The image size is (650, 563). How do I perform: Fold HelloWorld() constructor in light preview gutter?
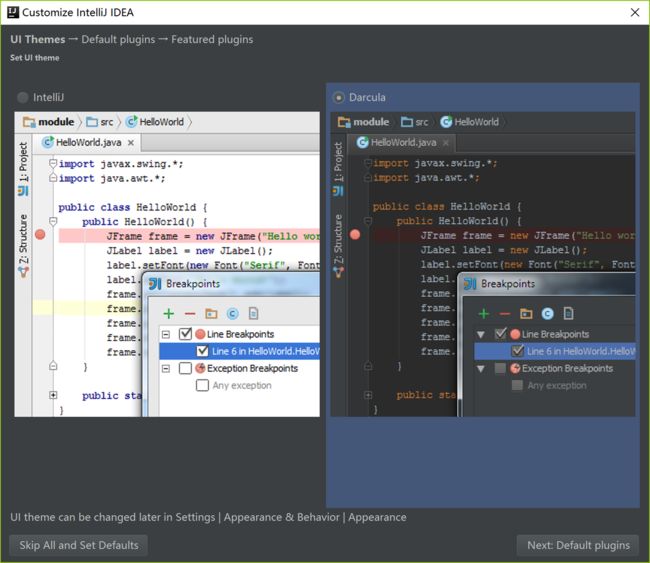(x=53, y=221)
